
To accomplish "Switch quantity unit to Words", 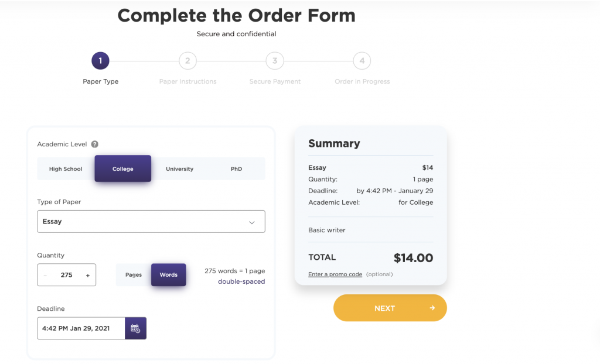I will click(x=168, y=274).
